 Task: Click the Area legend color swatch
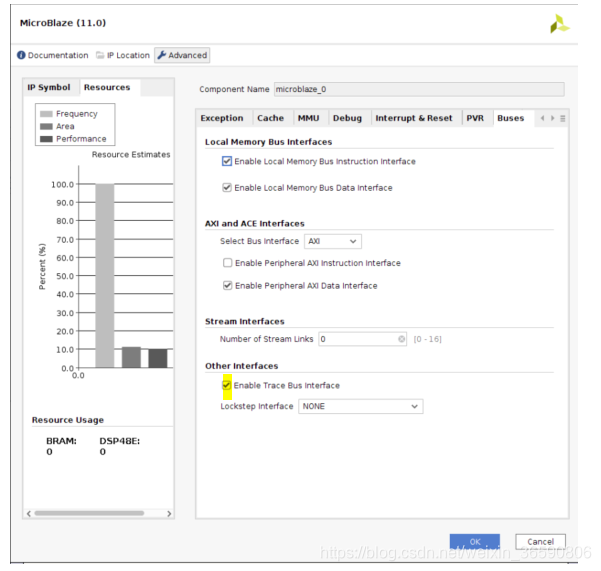46,126
